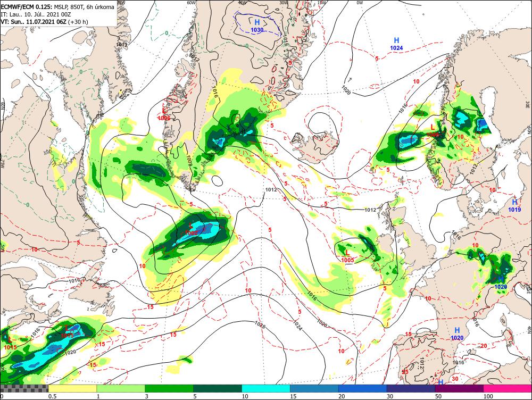
Task: Click the legend value '30' on the color bar
Action: point(390,396)
